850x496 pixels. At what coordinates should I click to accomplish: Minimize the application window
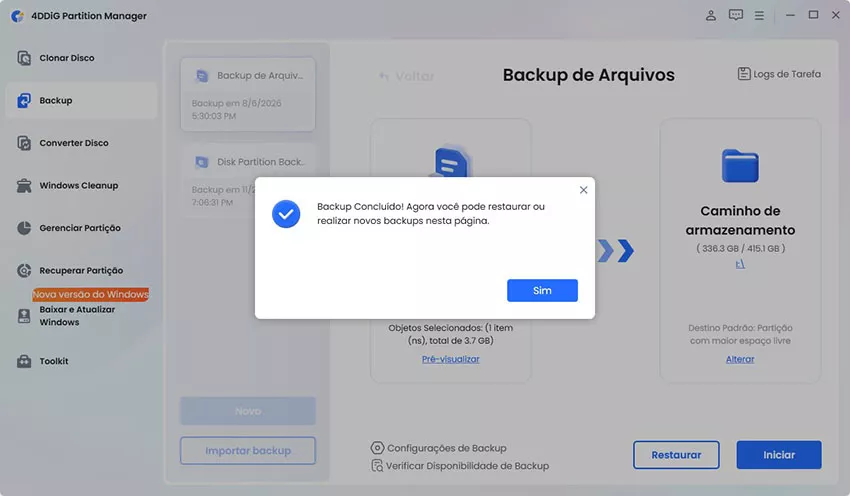(790, 15)
